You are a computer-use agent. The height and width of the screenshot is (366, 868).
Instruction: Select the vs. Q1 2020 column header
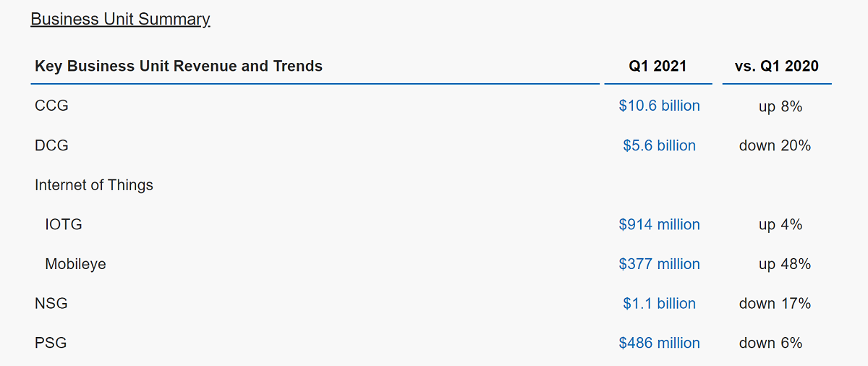[776, 67]
